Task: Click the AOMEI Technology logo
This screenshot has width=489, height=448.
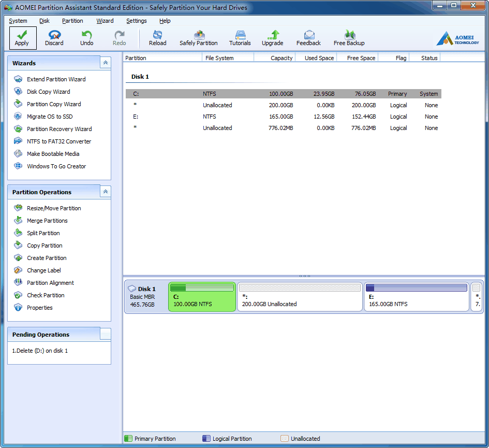Action: click(x=458, y=39)
